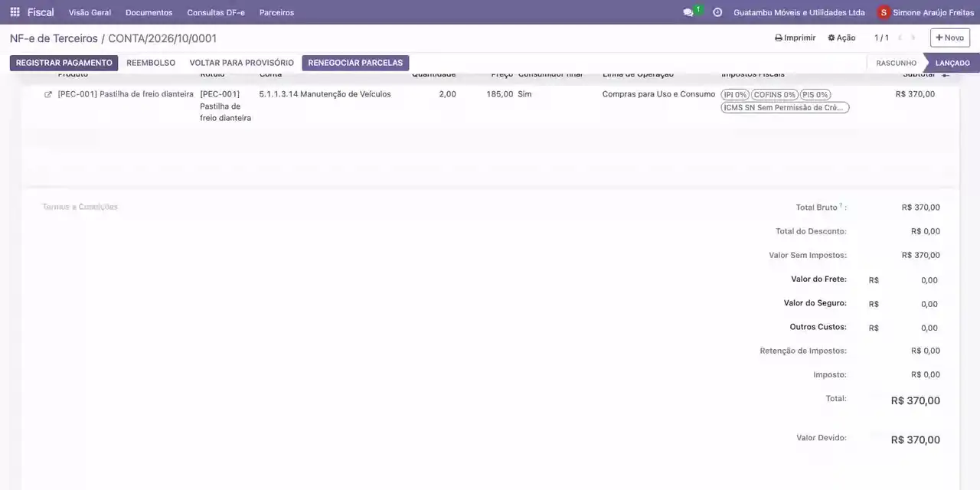Open the Consultas DF-e menu
Screen dimensions: 980x490
216,12
